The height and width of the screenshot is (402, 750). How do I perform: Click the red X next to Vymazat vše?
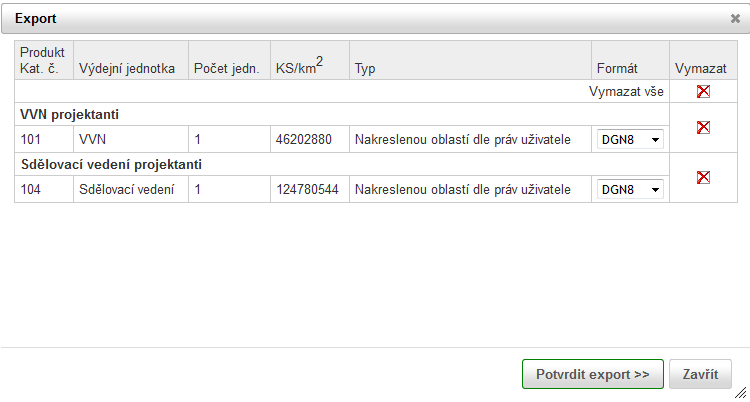point(703,91)
